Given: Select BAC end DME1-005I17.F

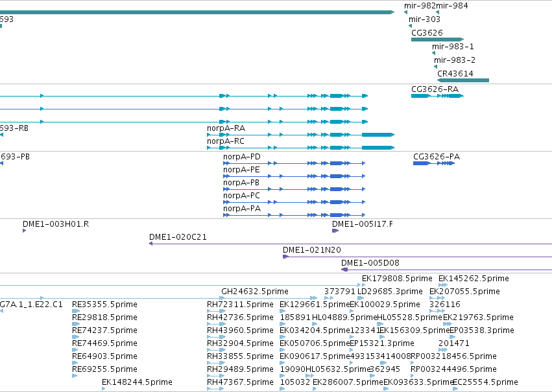Looking at the screenshot, I should click(x=362, y=224).
